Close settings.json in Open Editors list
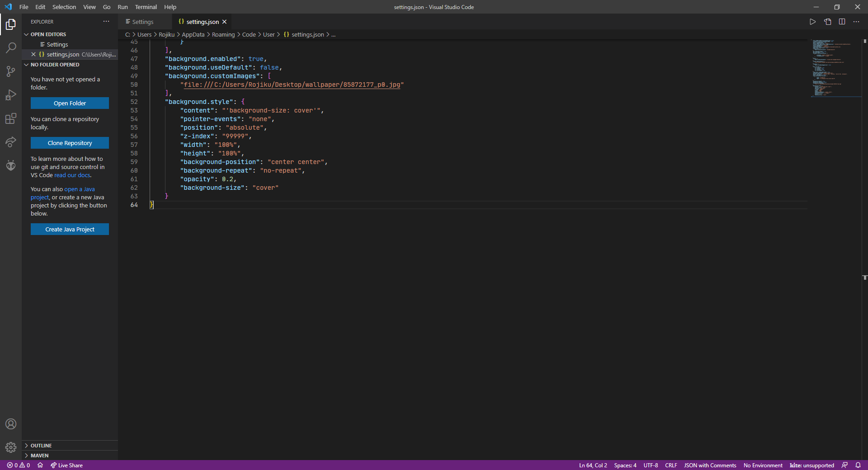 click(x=33, y=54)
